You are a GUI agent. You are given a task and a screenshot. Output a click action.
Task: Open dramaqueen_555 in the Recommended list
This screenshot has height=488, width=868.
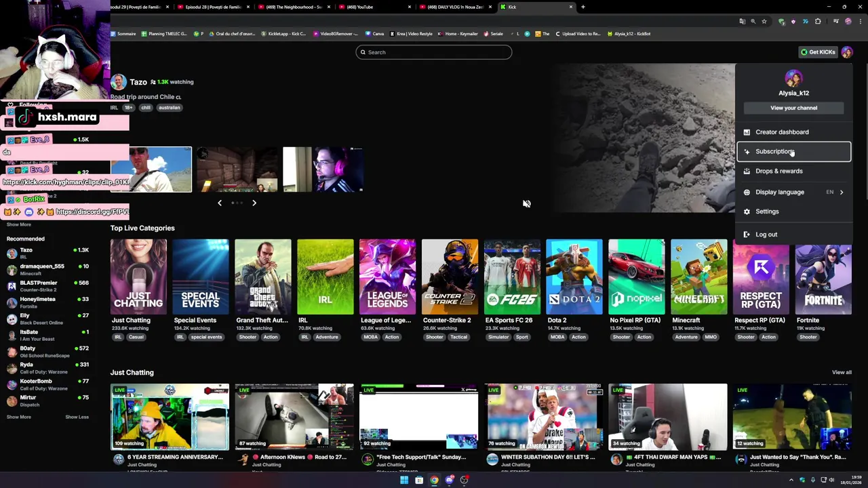click(x=47, y=270)
